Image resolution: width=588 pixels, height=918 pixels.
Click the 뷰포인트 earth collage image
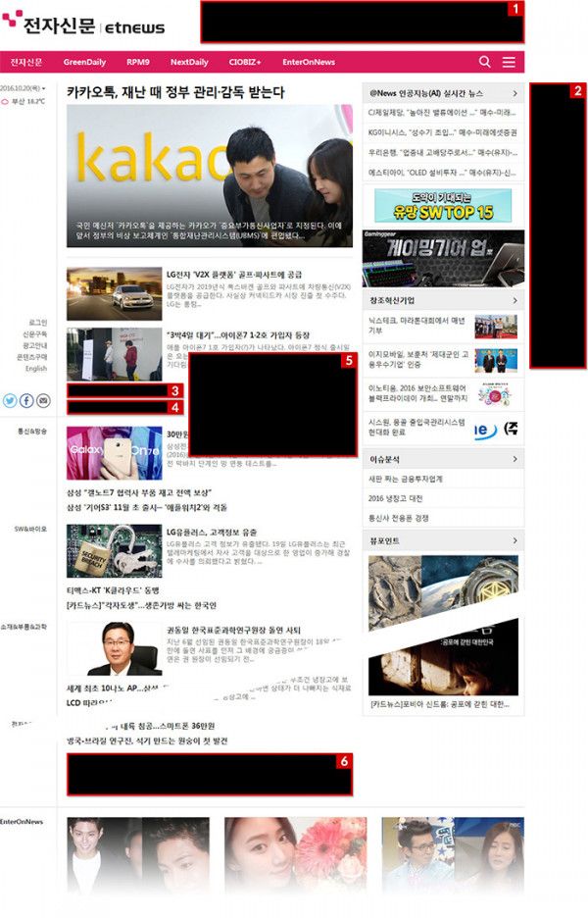(443, 591)
